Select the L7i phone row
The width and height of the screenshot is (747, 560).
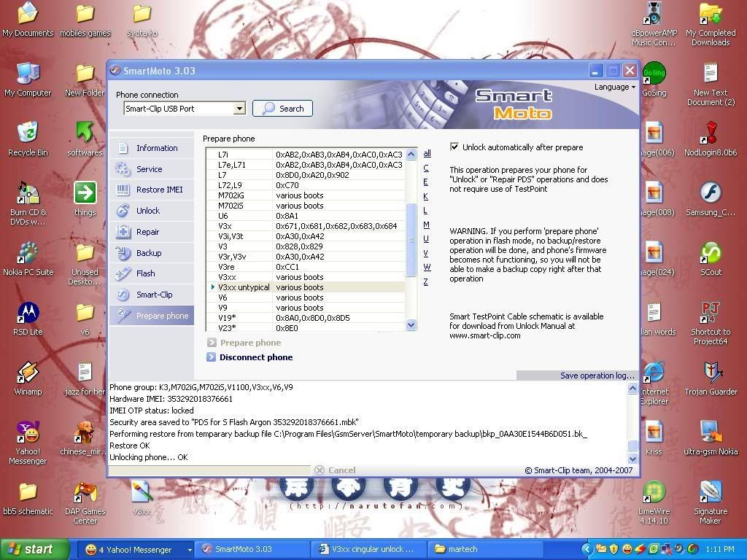(x=306, y=155)
